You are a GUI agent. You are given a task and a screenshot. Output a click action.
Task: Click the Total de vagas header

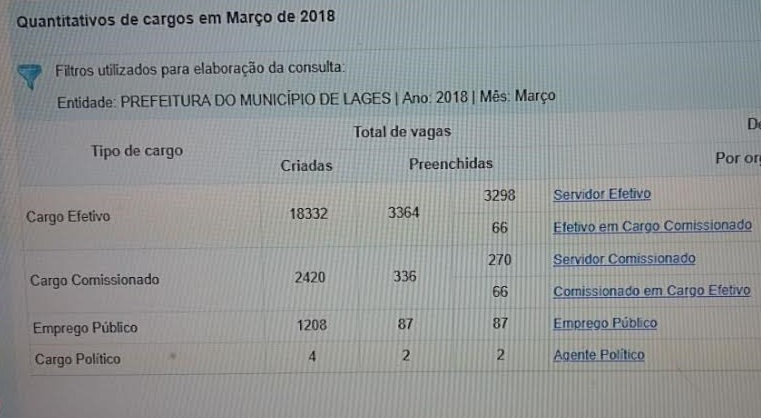[x=402, y=131]
